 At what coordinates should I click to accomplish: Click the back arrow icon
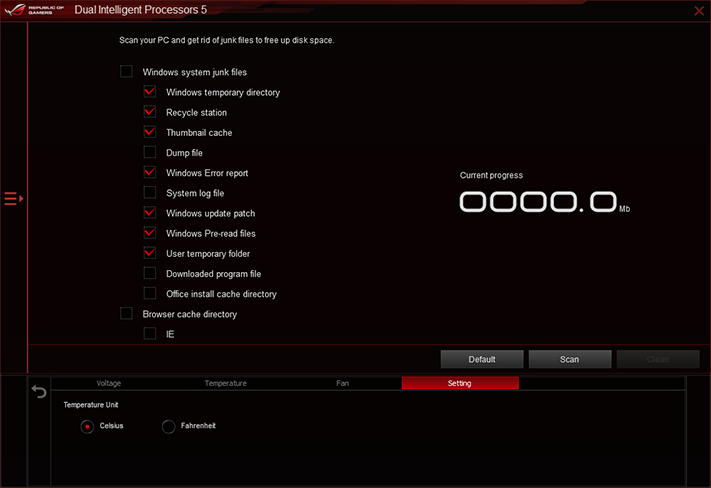point(39,391)
